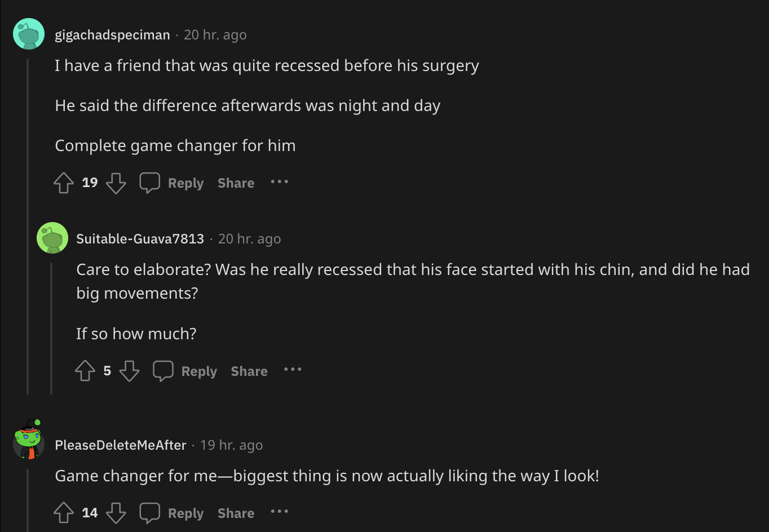Open more options on Suitable-Guava7813's reply

click(x=293, y=370)
